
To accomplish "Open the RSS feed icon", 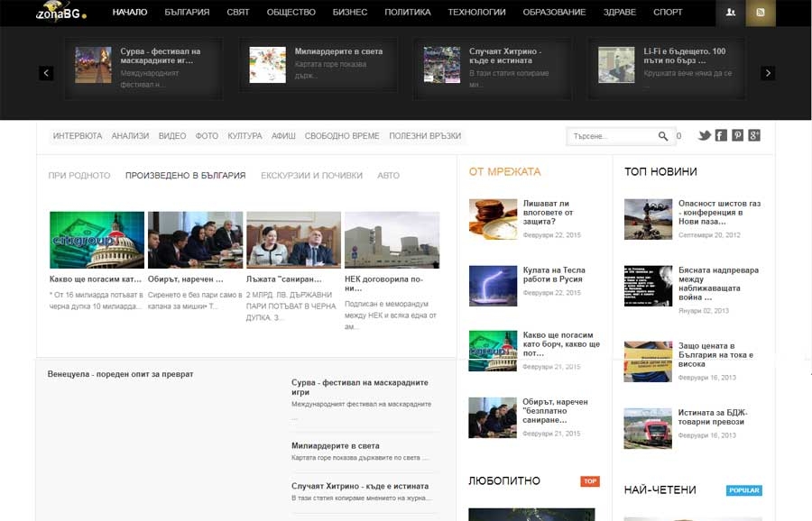I will click(761, 13).
